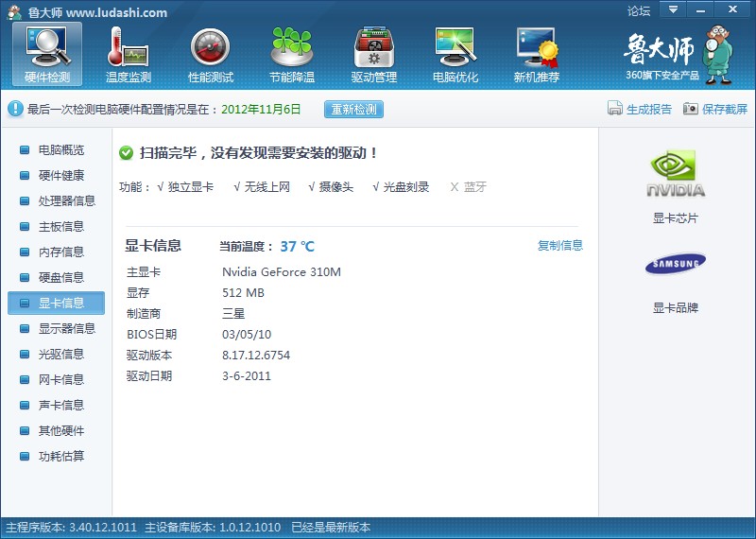Open the 硬件检测 hardware detection tool
This screenshot has width=756, height=539.
(47, 54)
